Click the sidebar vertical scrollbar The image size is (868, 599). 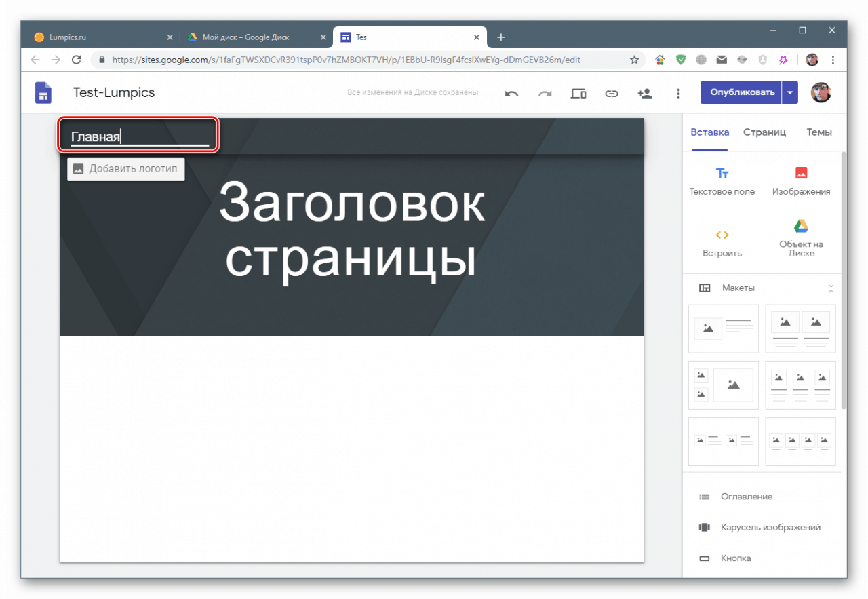pos(844,280)
